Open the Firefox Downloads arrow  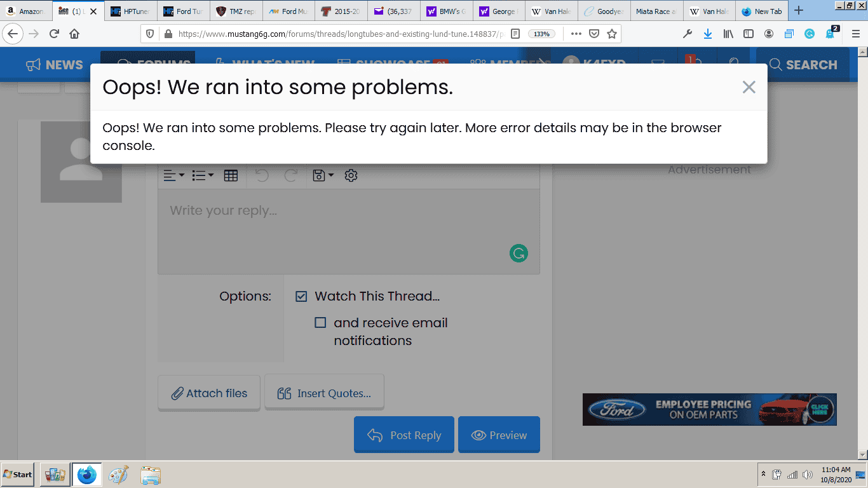pyautogui.click(x=708, y=34)
